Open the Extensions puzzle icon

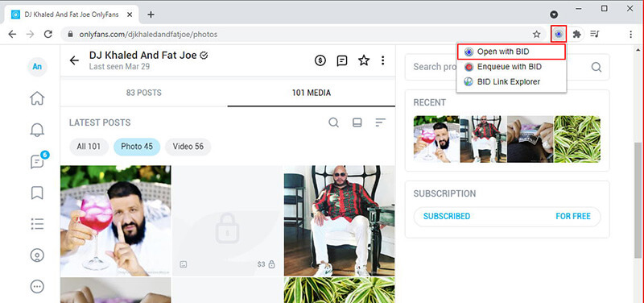coord(576,34)
